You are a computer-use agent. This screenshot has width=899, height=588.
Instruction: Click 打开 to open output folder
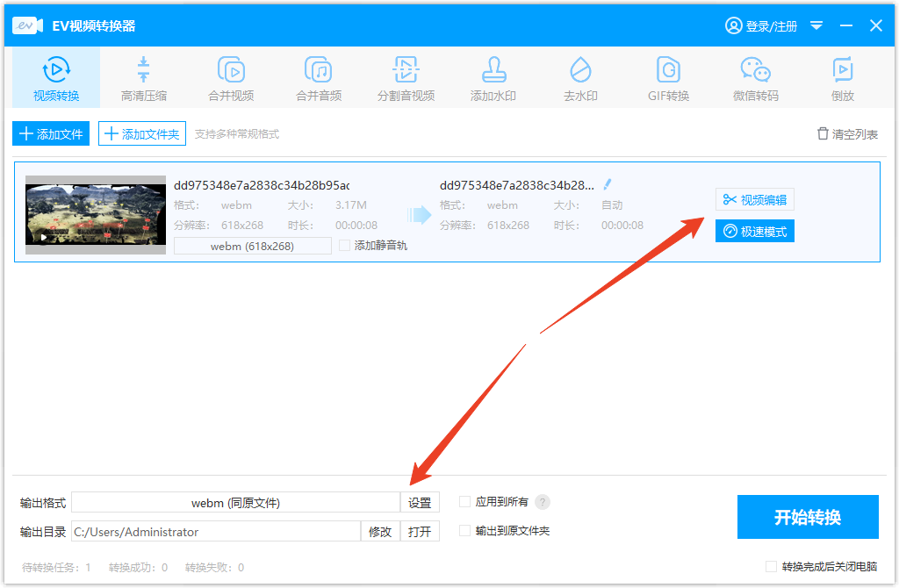click(420, 532)
